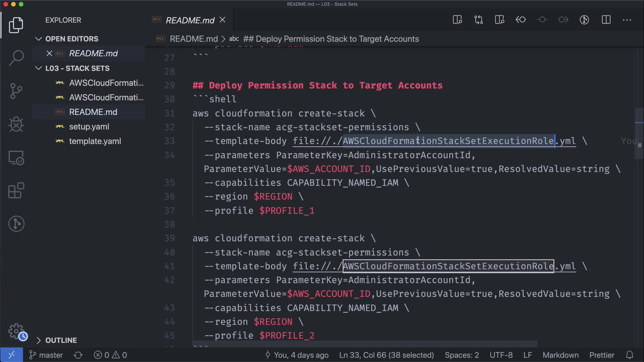Open the Search view in activity bar
The width and height of the screenshot is (644, 362).
click(x=16, y=58)
